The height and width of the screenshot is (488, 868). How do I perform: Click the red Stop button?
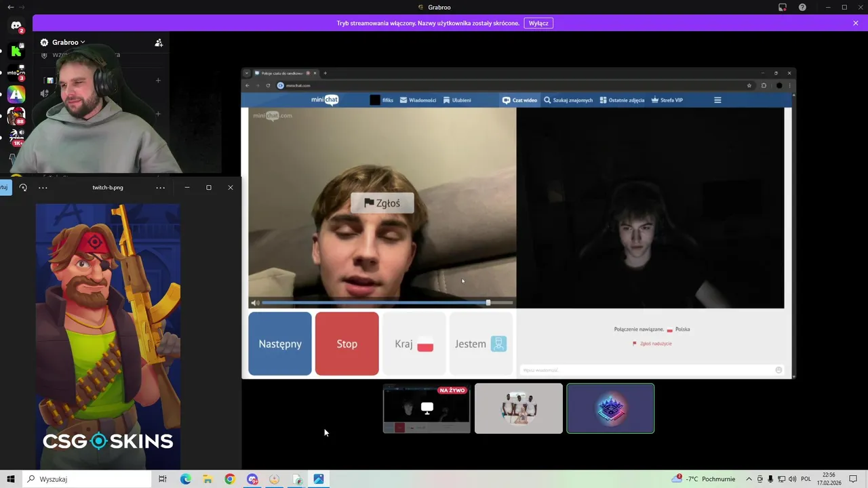tap(347, 344)
